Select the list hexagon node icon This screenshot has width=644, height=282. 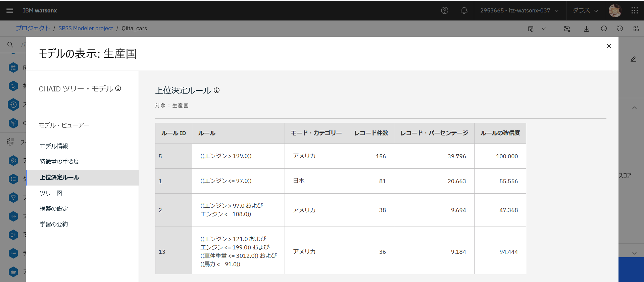click(x=13, y=179)
